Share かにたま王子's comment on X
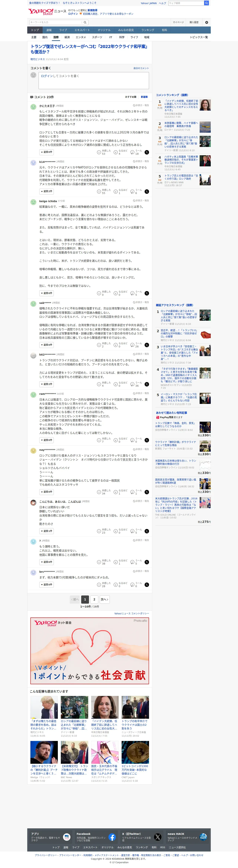 tap(147, 152)
